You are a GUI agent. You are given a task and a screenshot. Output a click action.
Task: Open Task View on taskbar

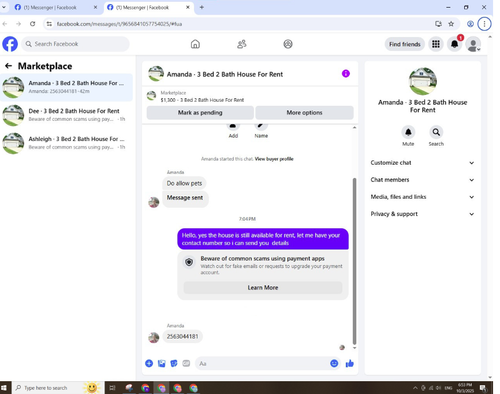112,388
